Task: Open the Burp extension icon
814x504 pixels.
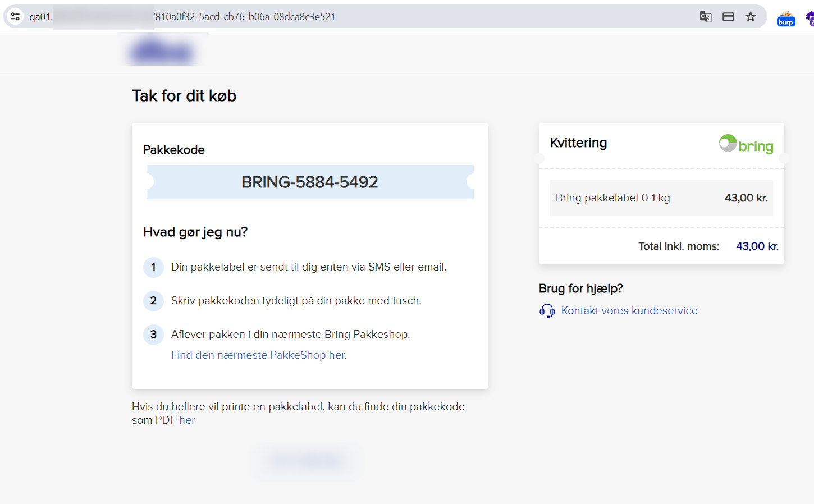Action: pos(786,19)
